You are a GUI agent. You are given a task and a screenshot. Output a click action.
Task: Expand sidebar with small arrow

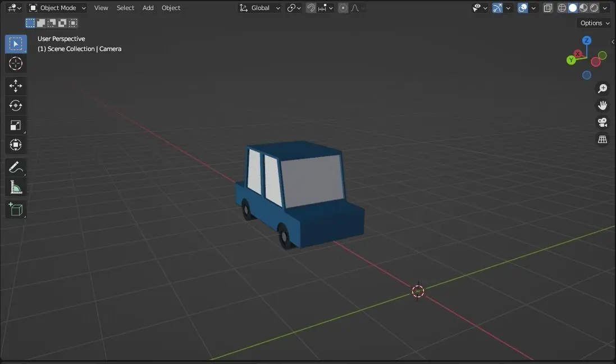[x=613, y=42]
